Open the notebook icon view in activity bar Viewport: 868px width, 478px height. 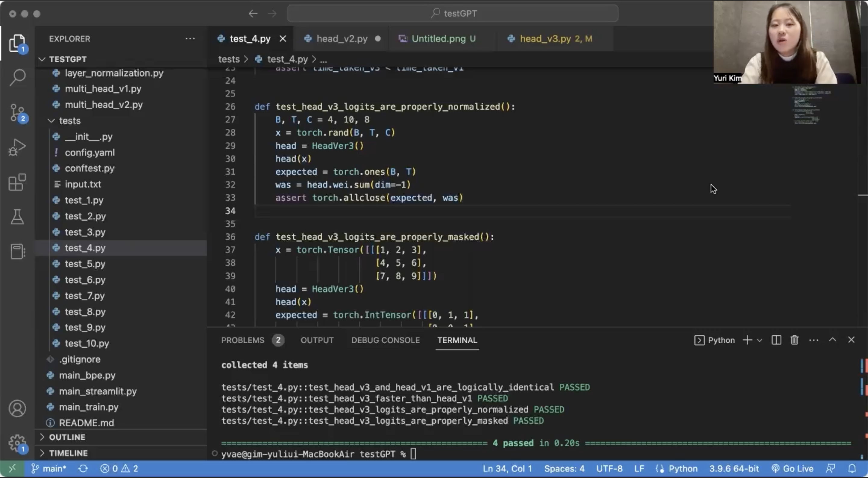click(x=17, y=251)
